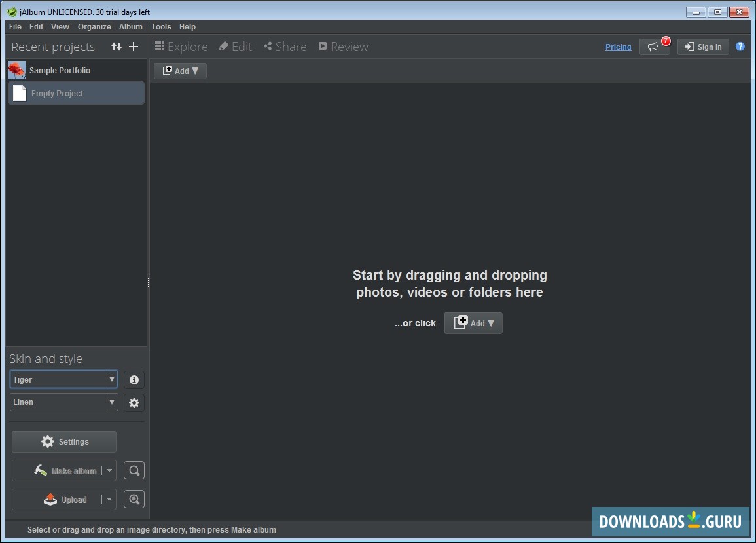Open the announcements megaphone icon
The image size is (756, 543).
pyautogui.click(x=653, y=47)
